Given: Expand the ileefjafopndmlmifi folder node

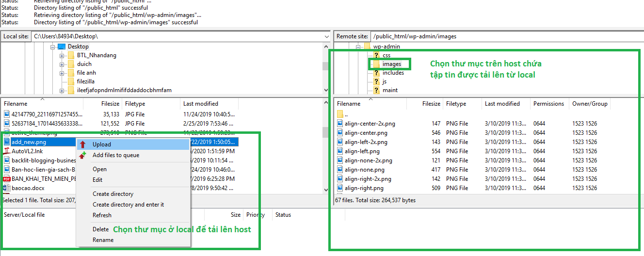Looking at the screenshot, I should [62, 90].
